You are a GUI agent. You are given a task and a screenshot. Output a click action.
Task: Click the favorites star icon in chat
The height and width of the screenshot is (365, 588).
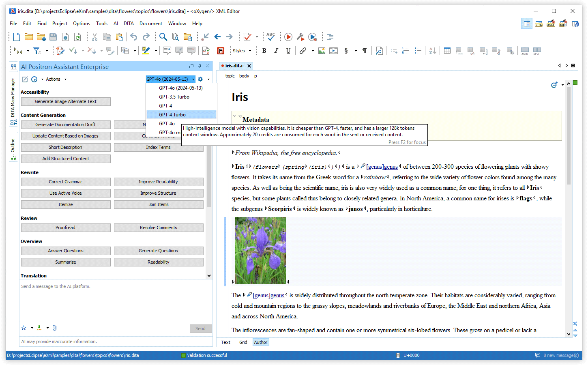pos(24,328)
